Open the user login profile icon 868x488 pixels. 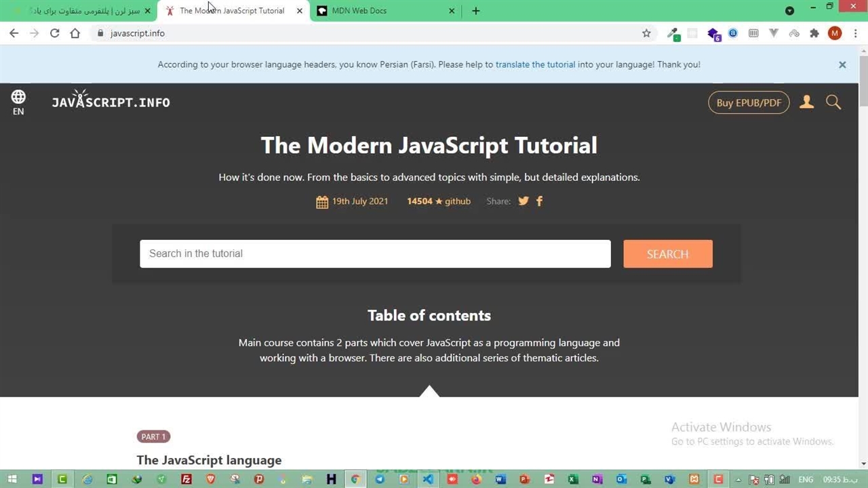(806, 102)
